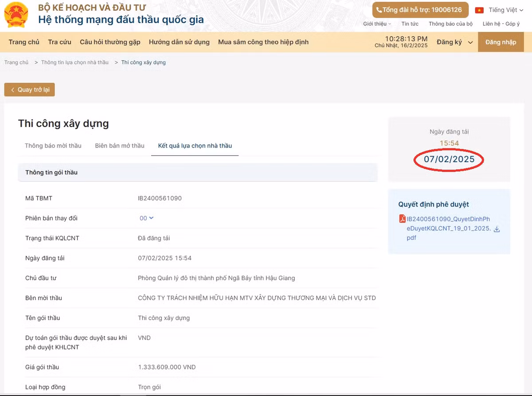Open the Kết quả lựa chọn nhà thầu tab
The height and width of the screenshot is (396, 532).
tap(195, 145)
